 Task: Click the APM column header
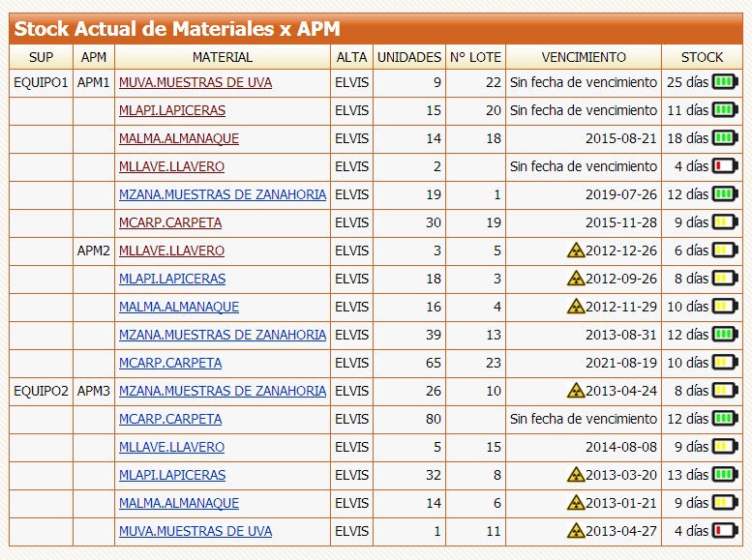tap(94, 57)
